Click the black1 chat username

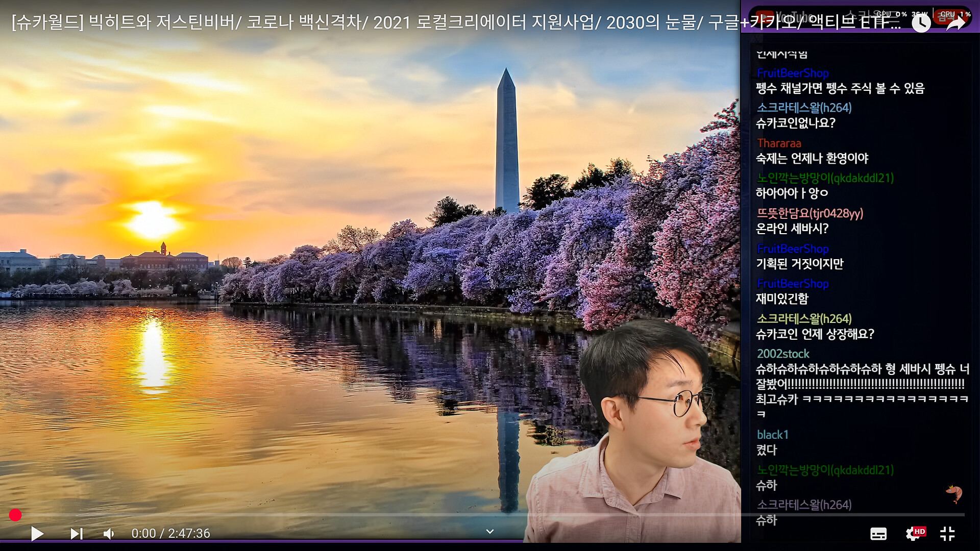(x=772, y=435)
